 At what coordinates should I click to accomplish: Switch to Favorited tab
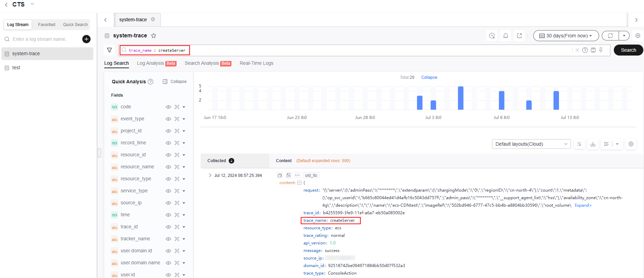pyautogui.click(x=47, y=25)
